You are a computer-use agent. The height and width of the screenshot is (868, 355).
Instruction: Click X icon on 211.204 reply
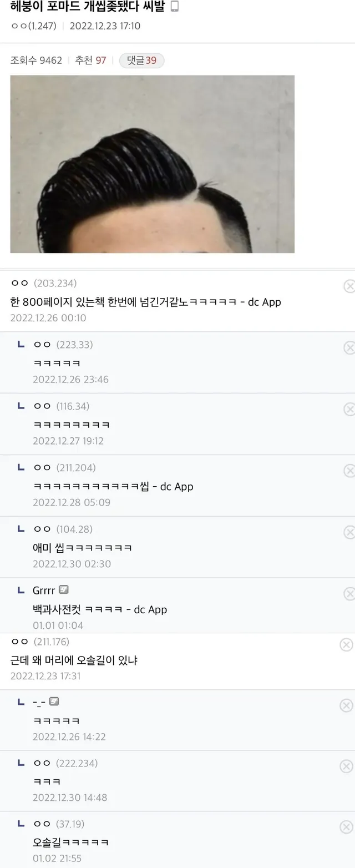(x=349, y=471)
